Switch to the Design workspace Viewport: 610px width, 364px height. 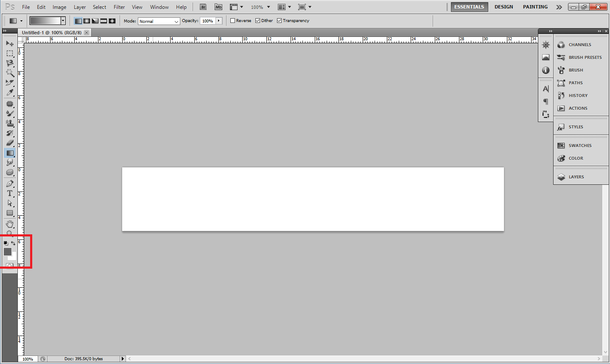(504, 7)
